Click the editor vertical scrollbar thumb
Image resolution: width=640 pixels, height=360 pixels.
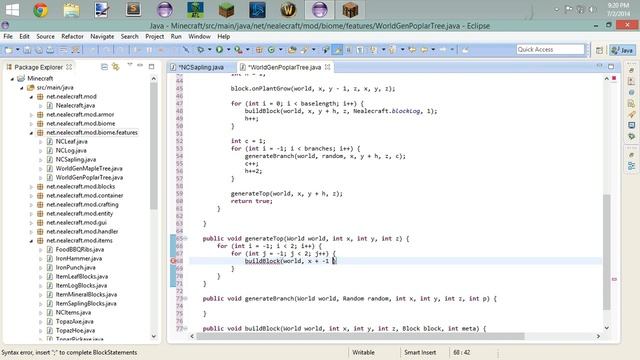point(607,252)
